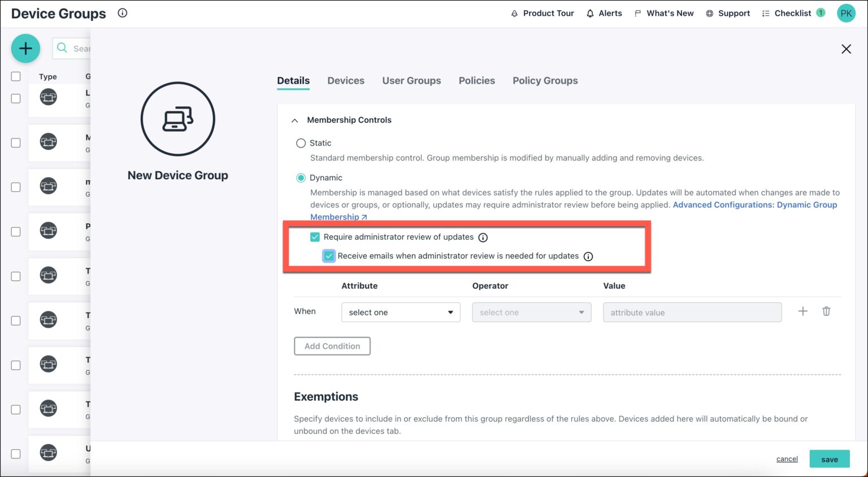The height and width of the screenshot is (477, 868).
Task: Switch to the Policy Groups tab
Action: click(545, 80)
